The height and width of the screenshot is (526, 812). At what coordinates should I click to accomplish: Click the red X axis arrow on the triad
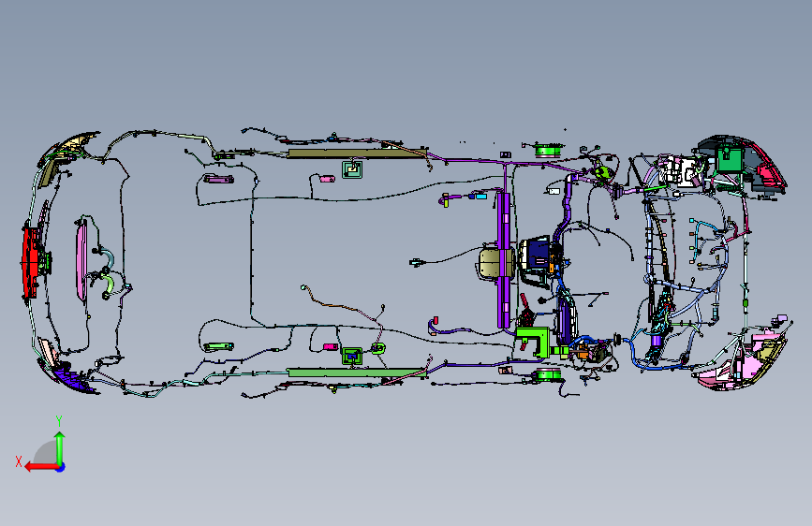[40, 467]
